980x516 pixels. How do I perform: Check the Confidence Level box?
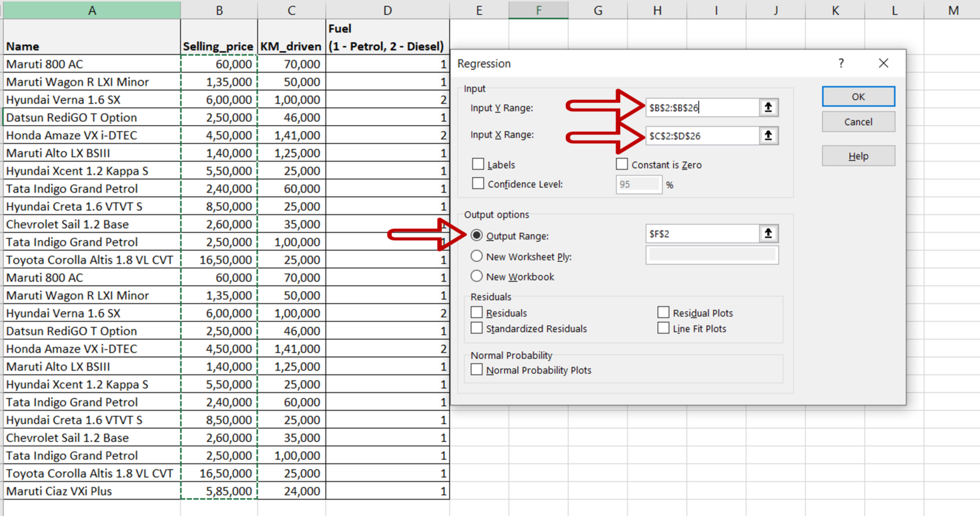coord(478,183)
